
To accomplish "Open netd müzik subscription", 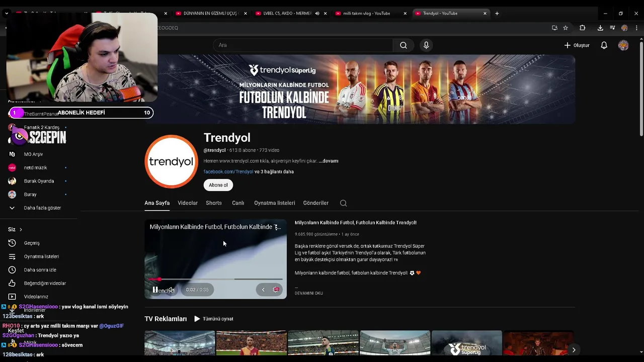I will [x=35, y=167].
